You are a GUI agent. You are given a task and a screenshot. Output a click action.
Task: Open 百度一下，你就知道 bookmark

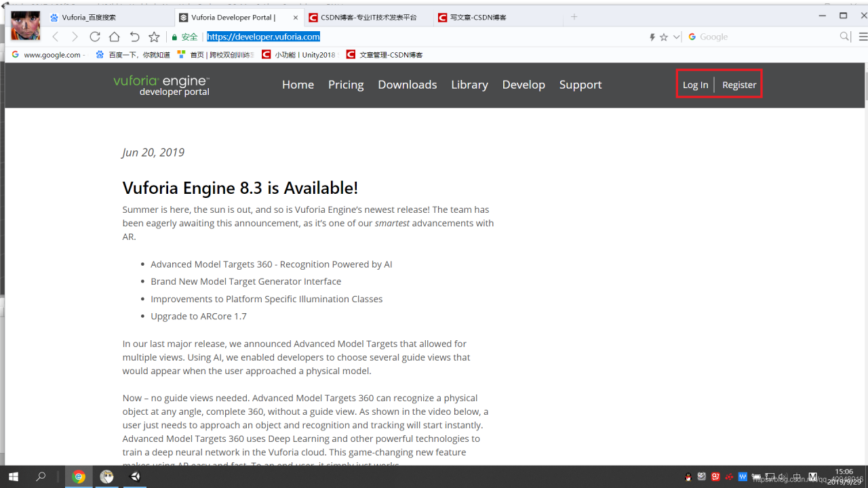(132, 55)
